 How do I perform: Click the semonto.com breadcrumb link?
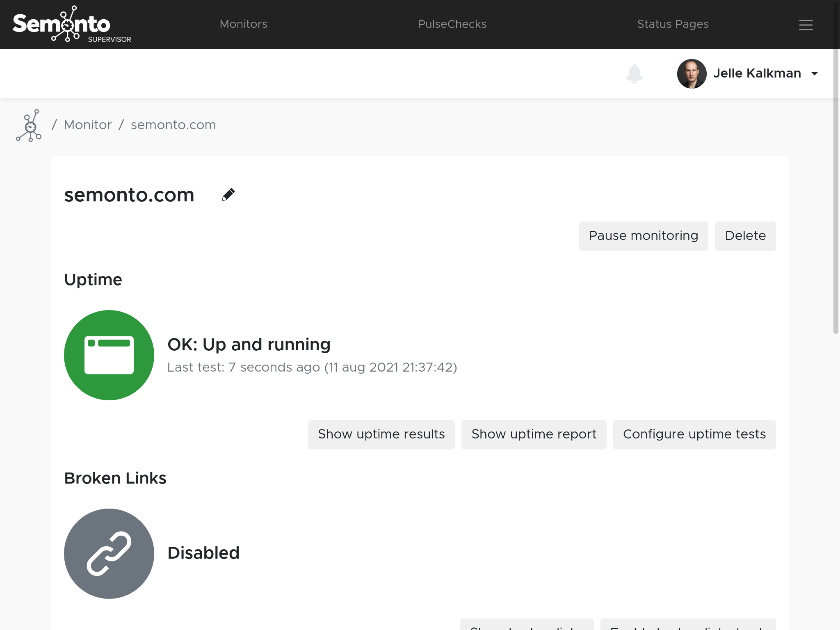(x=173, y=125)
